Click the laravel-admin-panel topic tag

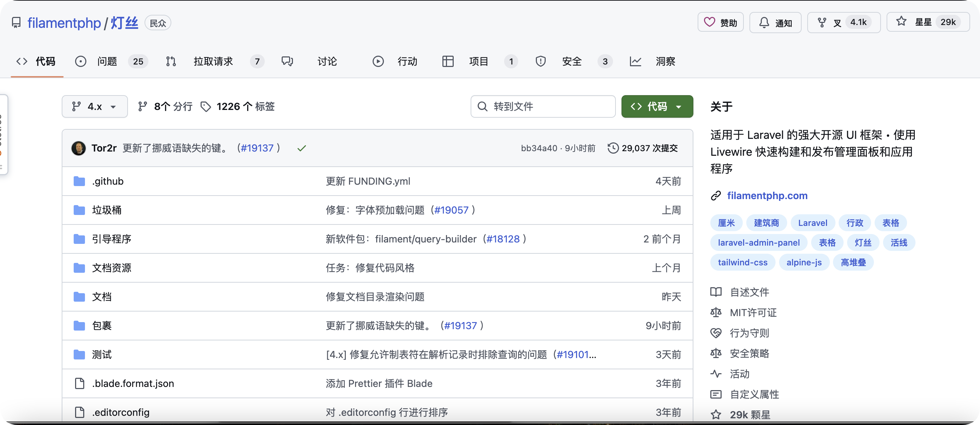(x=759, y=243)
